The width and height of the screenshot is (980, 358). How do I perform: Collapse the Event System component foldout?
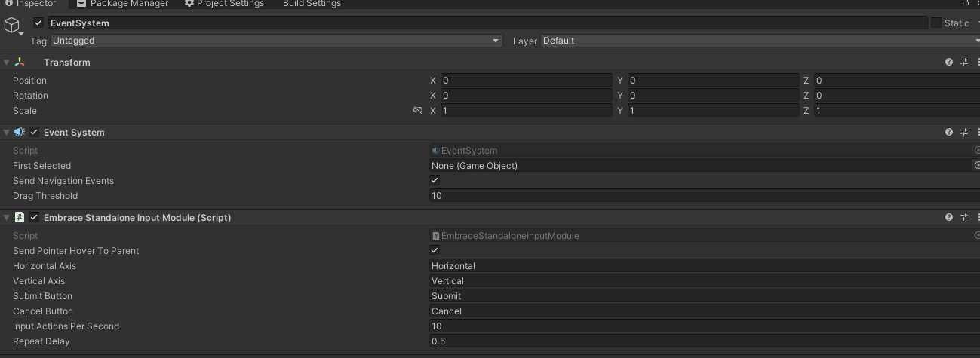(7, 133)
